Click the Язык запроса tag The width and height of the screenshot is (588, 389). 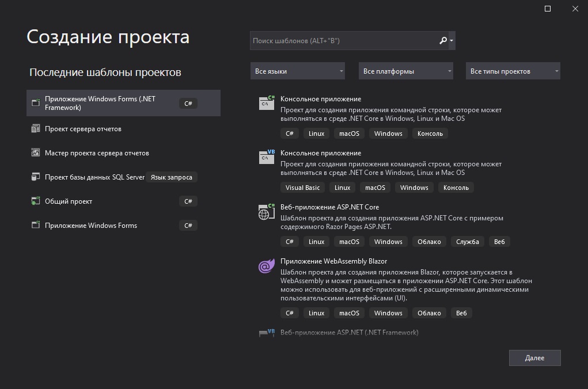click(172, 177)
